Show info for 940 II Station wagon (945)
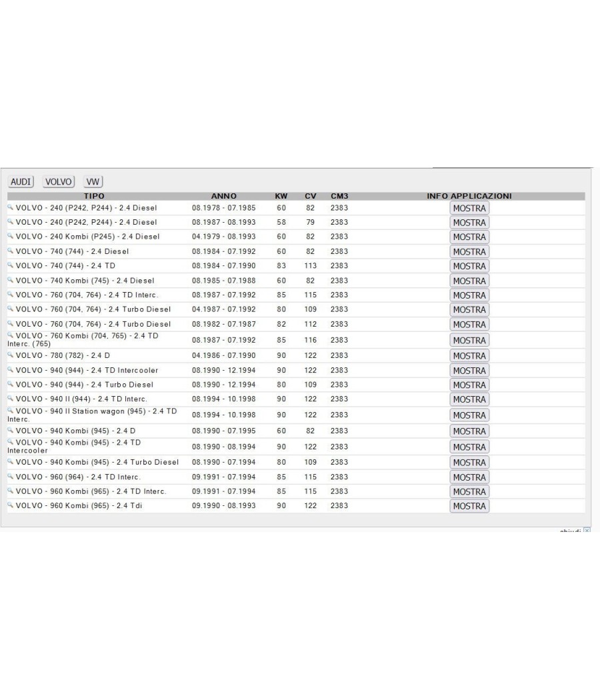 (469, 415)
